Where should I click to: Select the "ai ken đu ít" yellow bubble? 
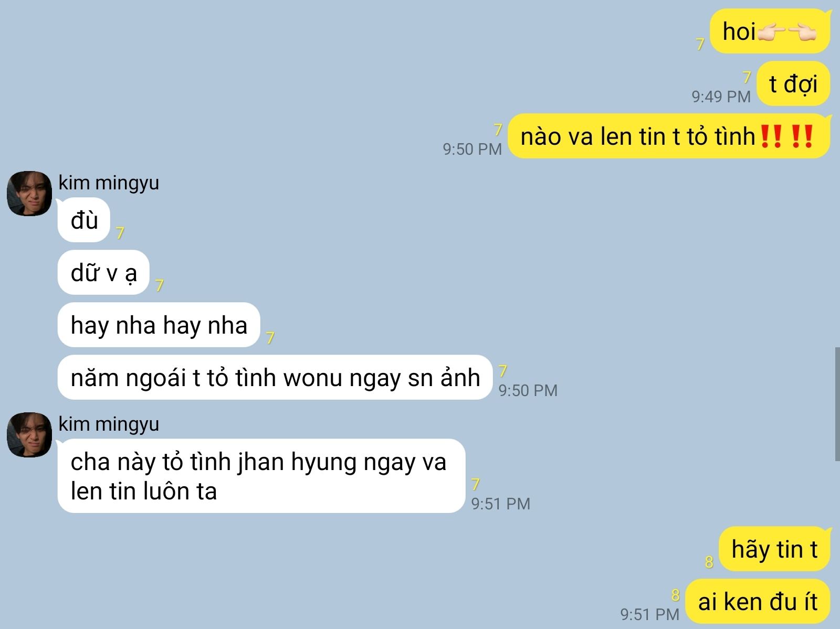pos(758,601)
